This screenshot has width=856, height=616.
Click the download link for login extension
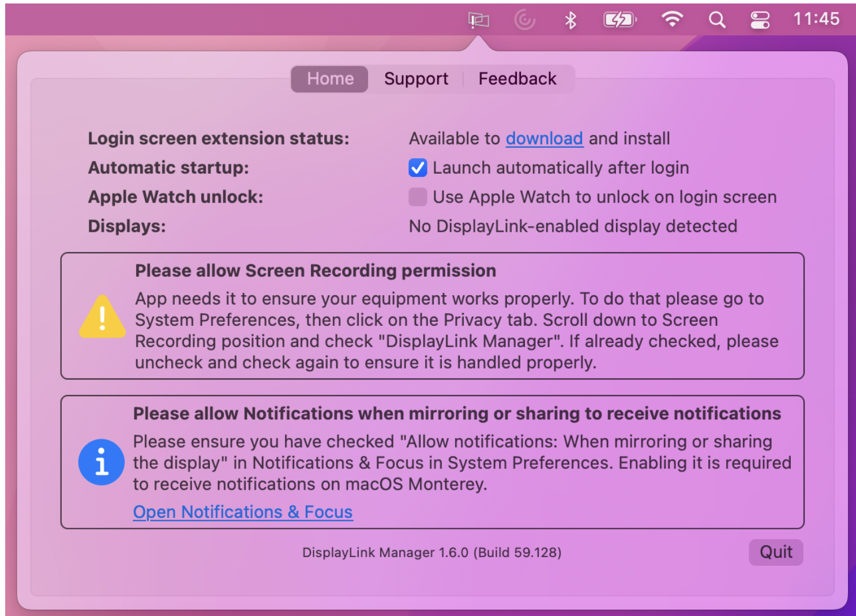click(544, 138)
